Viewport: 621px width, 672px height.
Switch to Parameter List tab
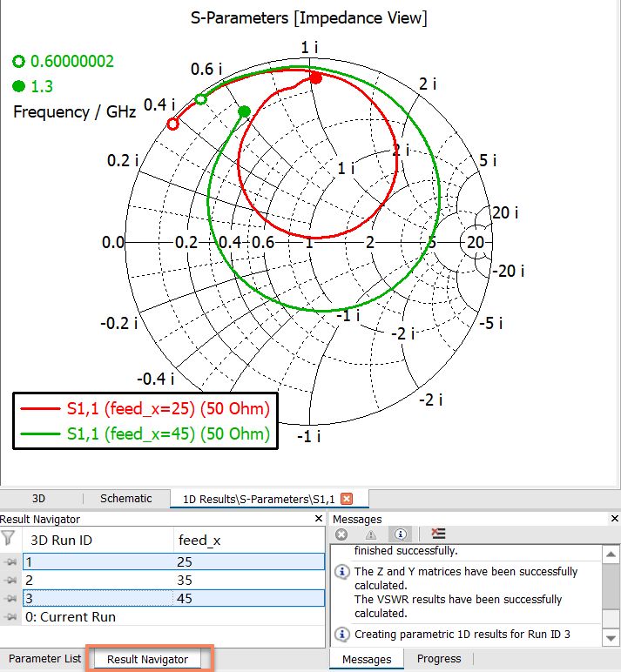(44, 659)
